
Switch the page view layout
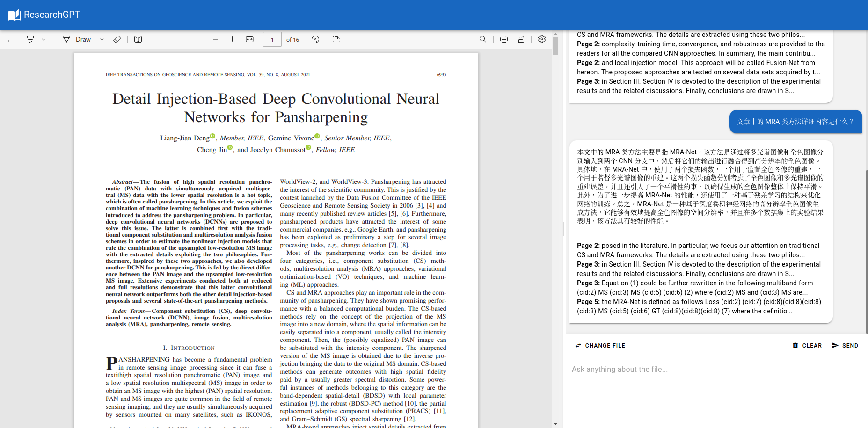point(336,39)
